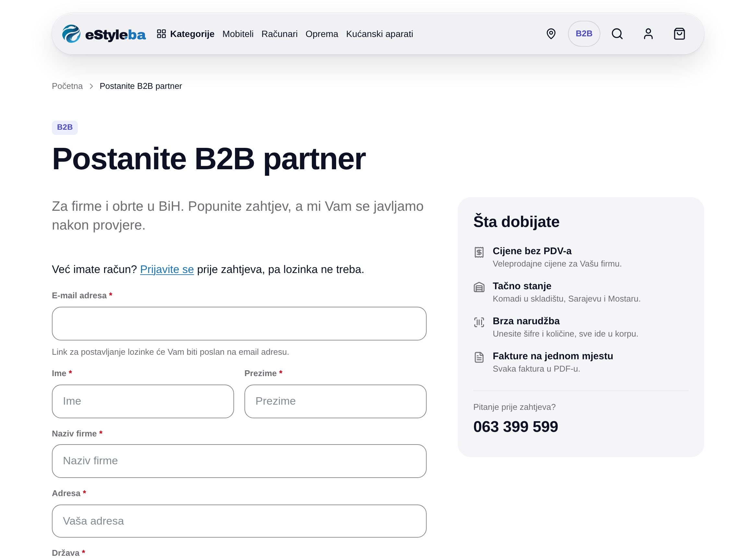Image resolution: width=756 pixels, height=559 pixels.
Task: Focus the E-mail adresa field
Action: click(x=239, y=324)
